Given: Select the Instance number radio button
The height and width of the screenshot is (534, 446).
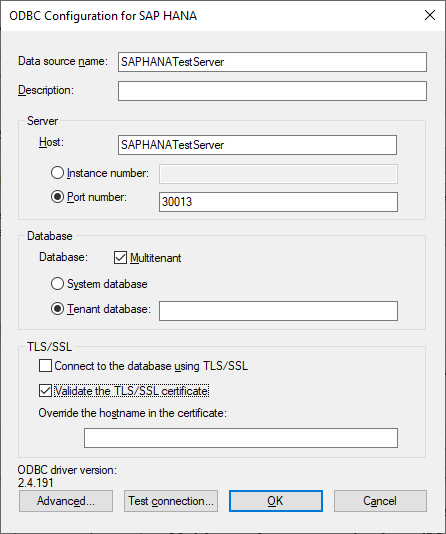Looking at the screenshot, I should coord(57,173).
